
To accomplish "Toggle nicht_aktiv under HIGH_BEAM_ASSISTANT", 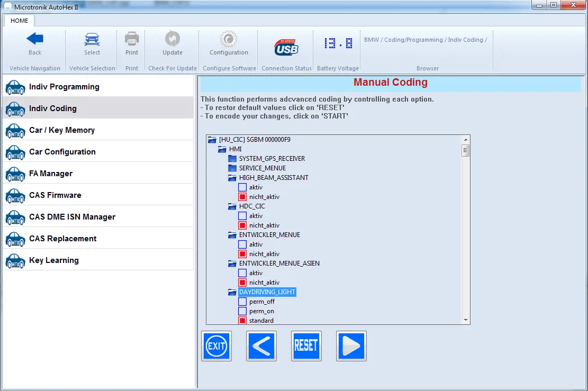I will [x=242, y=197].
